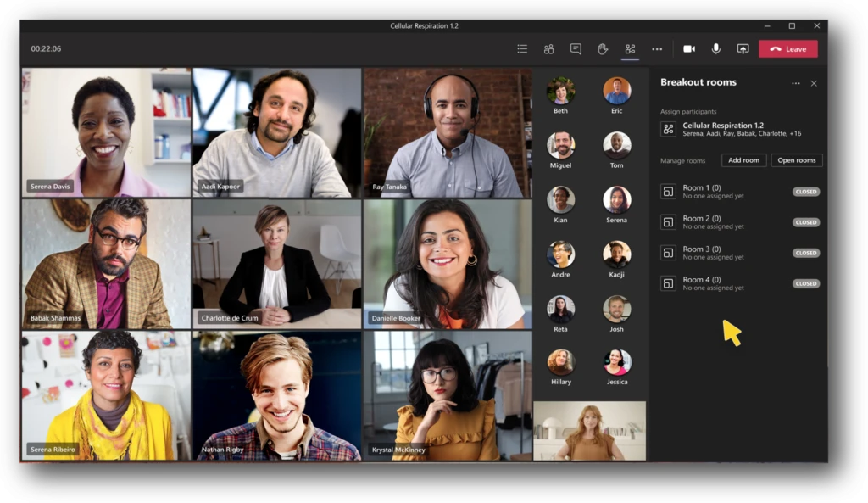
Task: Click the Cellular Respiration 1.2 meeting icon
Action: pyautogui.click(x=666, y=128)
